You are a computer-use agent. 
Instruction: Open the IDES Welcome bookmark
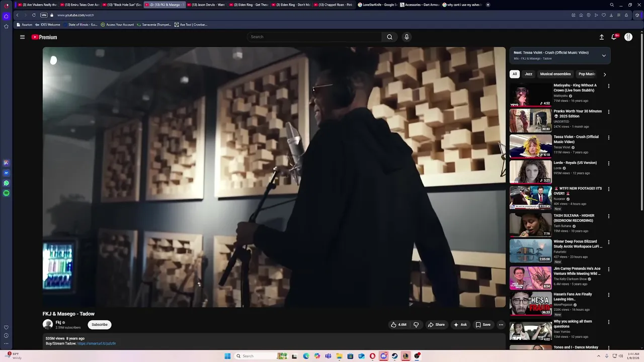point(47,25)
